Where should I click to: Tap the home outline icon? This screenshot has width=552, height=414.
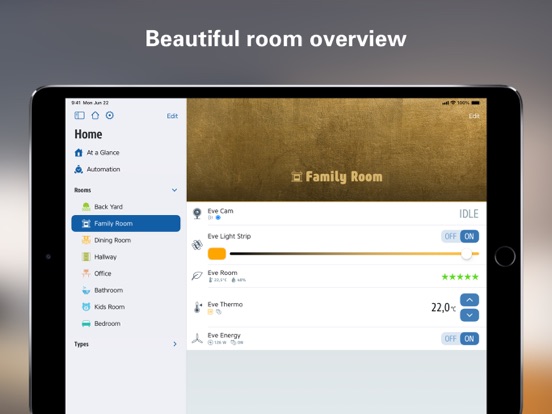tap(95, 115)
